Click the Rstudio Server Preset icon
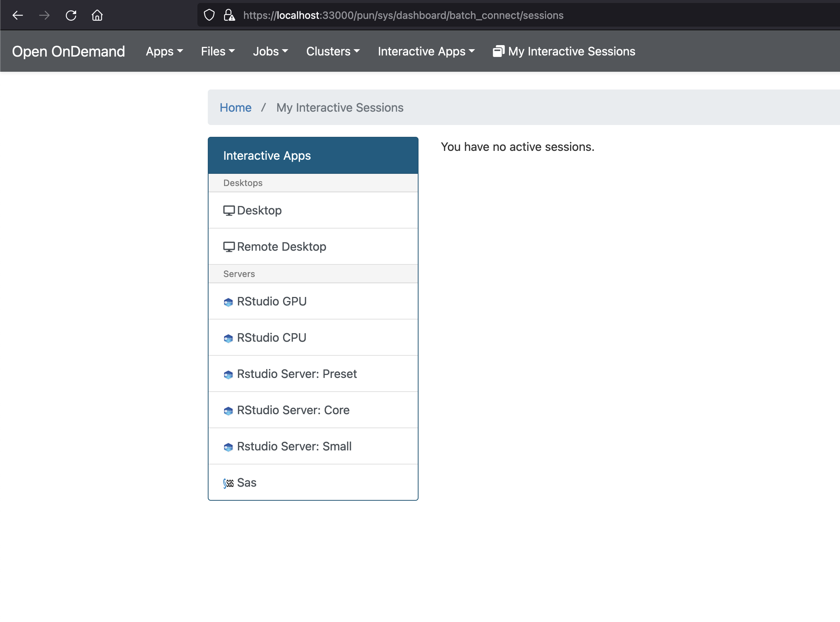Screen dimensions: 840x622 pyautogui.click(x=228, y=374)
